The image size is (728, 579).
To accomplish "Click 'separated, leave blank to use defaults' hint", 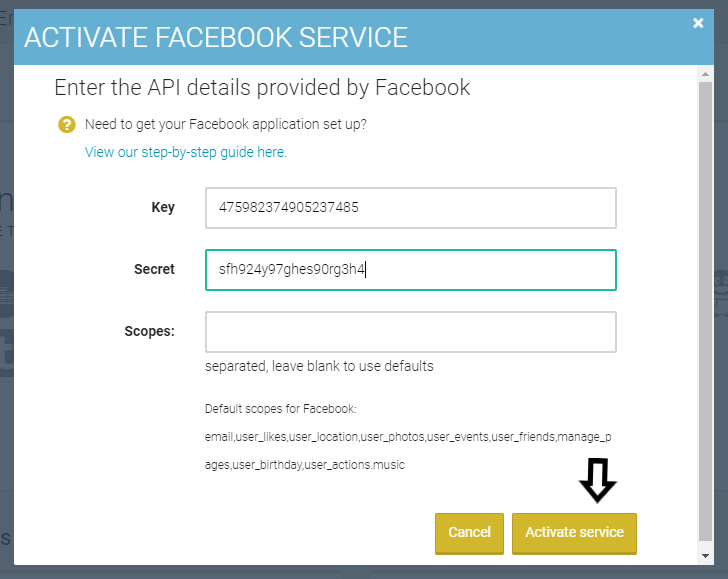I will [x=319, y=366].
